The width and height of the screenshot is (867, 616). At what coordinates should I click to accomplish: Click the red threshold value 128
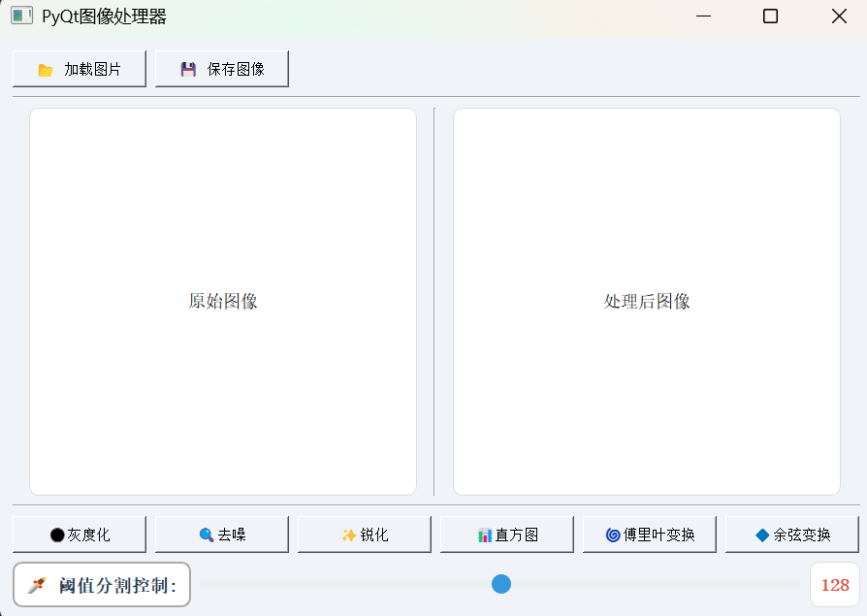click(835, 585)
